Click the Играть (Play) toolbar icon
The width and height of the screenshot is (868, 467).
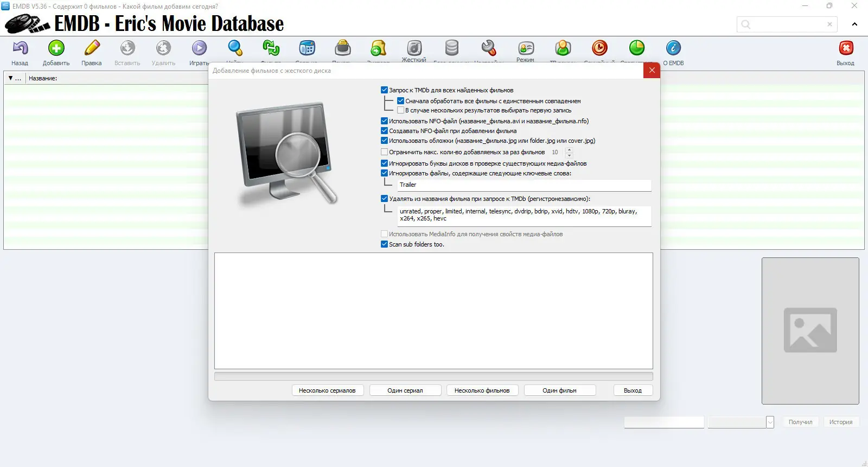199,48
